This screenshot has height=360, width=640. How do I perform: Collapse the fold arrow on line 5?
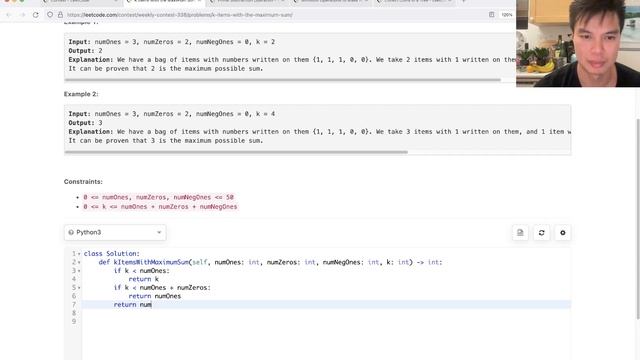[79, 288]
